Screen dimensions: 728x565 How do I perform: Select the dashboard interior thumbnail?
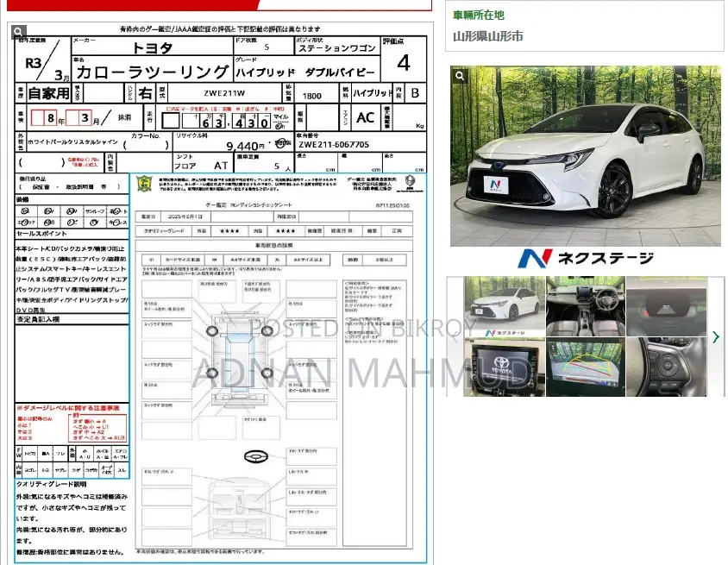tap(586, 306)
